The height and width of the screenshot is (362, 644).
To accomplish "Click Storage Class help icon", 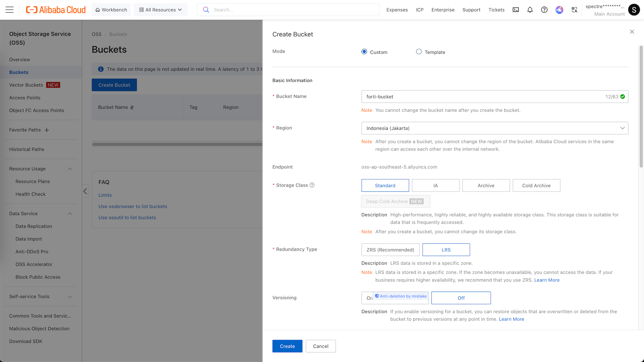I will point(312,185).
